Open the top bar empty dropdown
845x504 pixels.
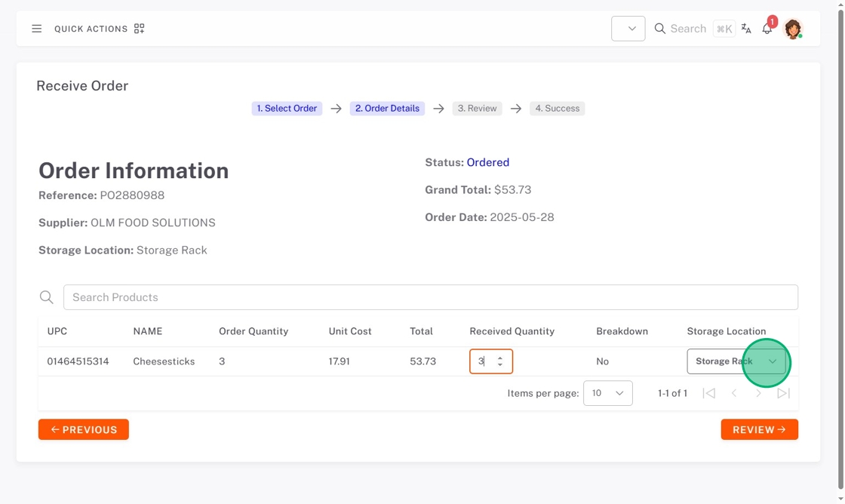(628, 29)
